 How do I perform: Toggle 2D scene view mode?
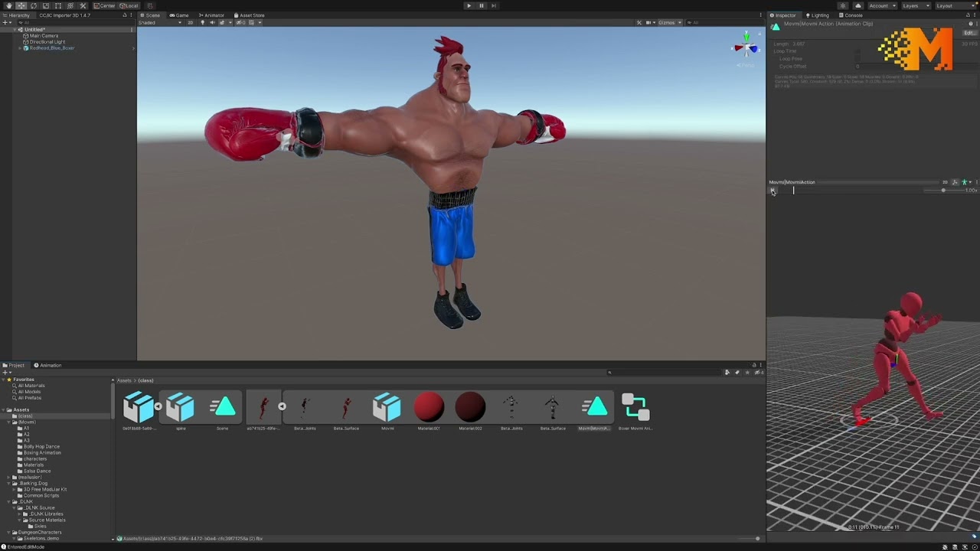tap(191, 23)
